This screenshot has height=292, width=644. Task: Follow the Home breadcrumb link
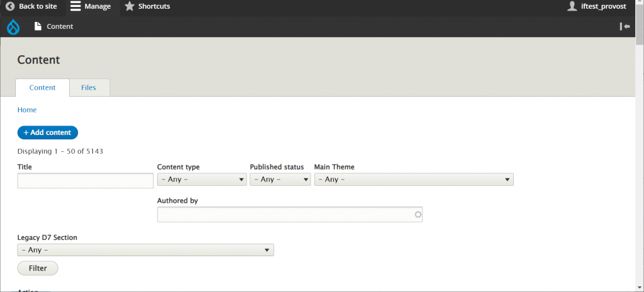click(26, 110)
